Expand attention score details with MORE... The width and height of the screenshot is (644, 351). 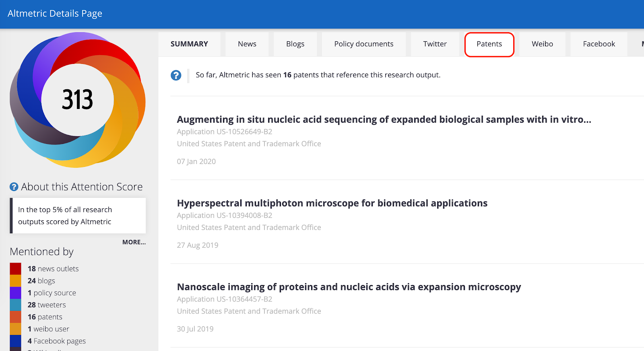134,242
